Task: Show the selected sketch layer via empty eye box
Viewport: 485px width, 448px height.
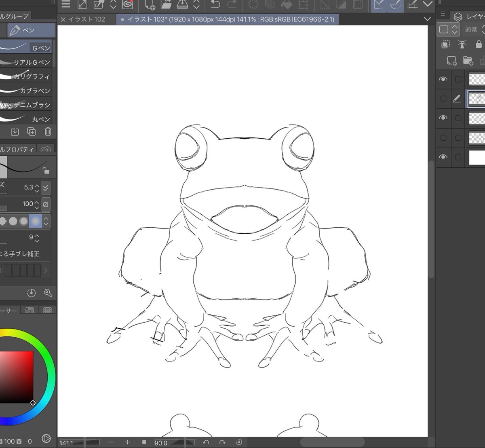Action: pyautogui.click(x=443, y=99)
